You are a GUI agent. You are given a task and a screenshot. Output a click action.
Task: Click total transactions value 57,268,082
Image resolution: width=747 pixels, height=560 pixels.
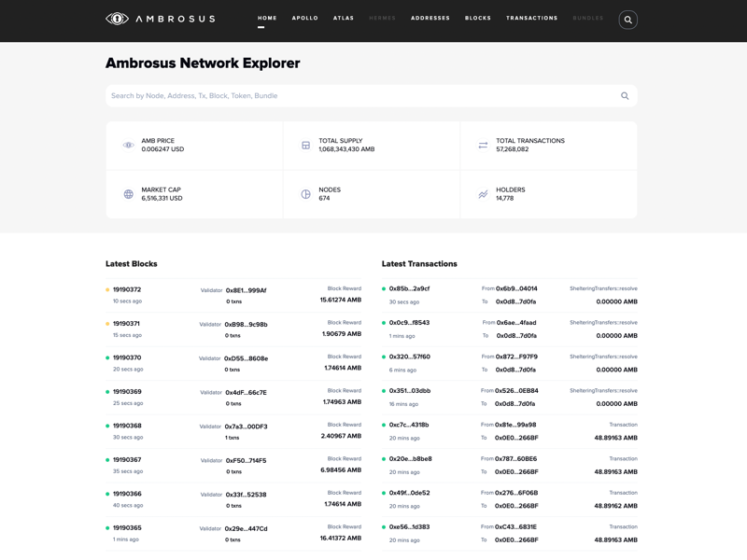(x=512, y=149)
